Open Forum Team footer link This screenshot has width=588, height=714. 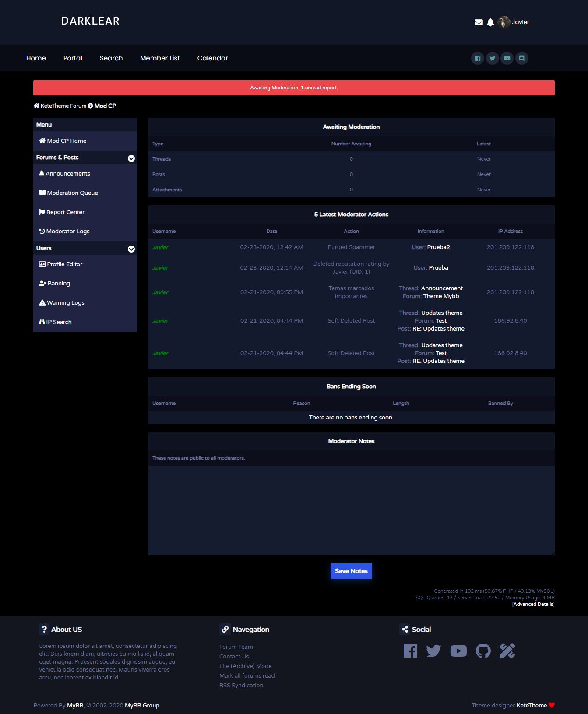[x=236, y=647]
